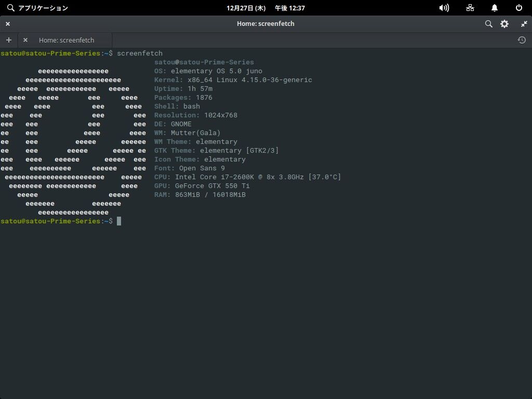Image resolution: width=532 pixels, height=399 pixels.
Task: Click the terminal prompt cursor block
Action: (119, 221)
